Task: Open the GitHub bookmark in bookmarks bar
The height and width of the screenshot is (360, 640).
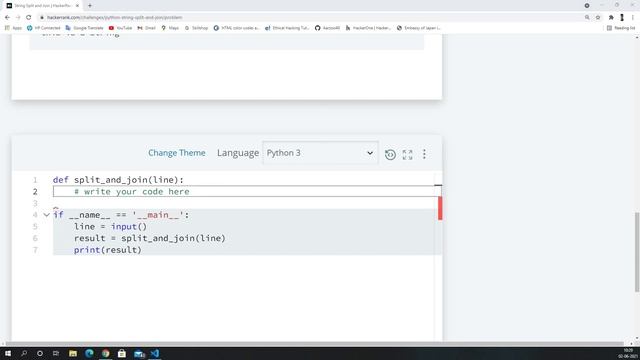Action: (x=327, y=28)
